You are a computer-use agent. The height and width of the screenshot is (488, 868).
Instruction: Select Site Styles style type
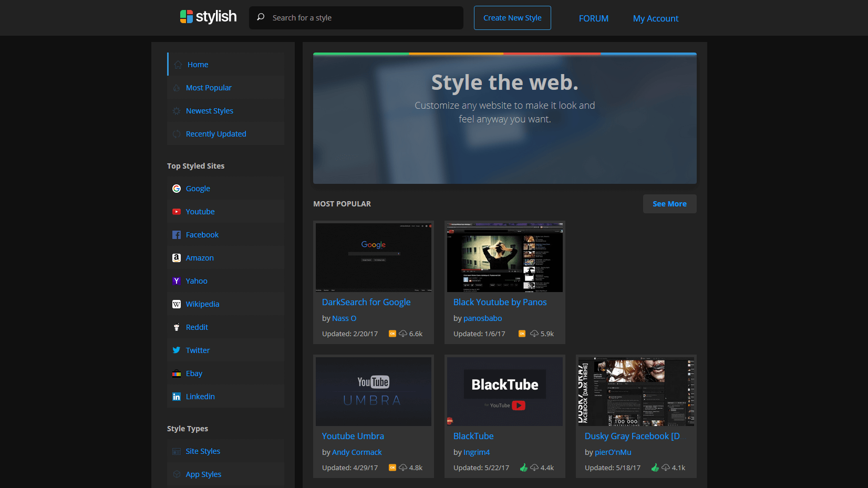(226, 451)
